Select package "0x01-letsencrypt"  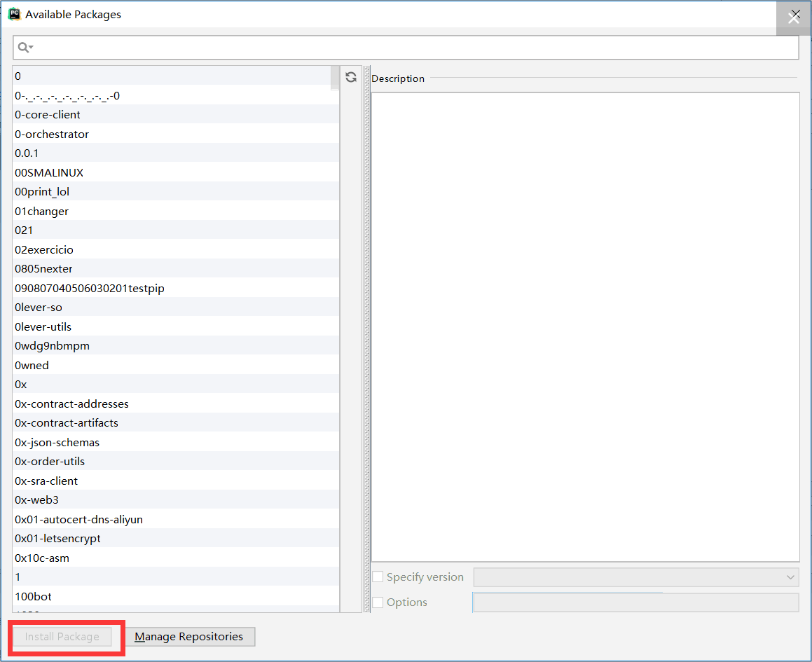(176, 539)
